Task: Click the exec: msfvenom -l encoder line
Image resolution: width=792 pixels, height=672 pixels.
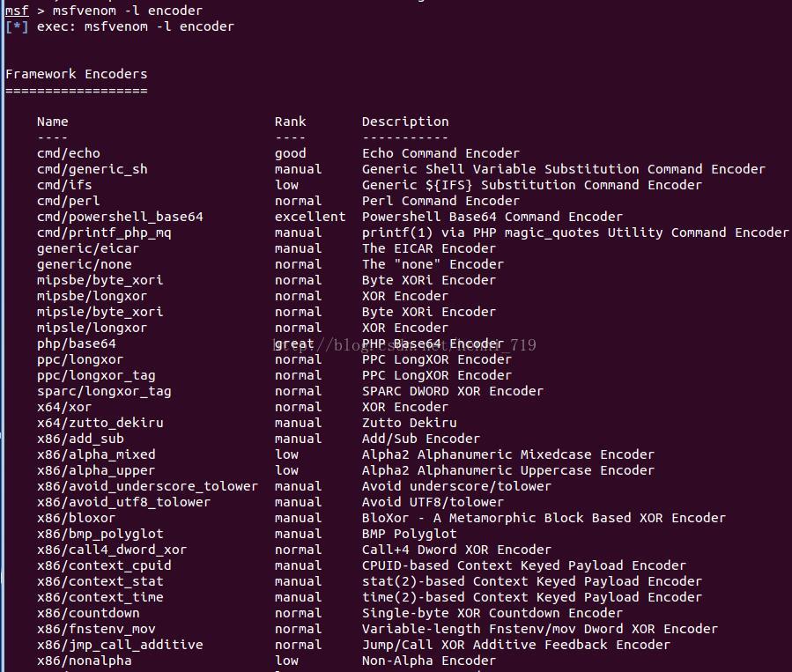Action: pyautogui.click(x=135, y=26)
